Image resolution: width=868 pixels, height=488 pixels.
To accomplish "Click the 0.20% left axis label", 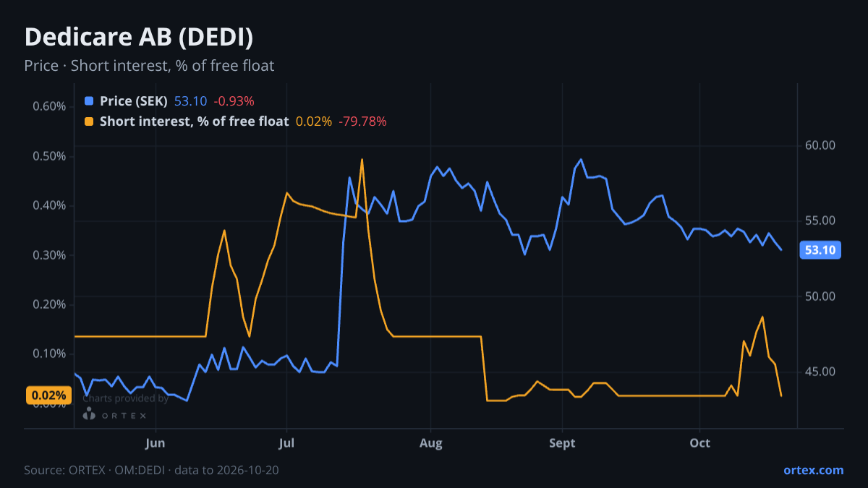I will point(49,304).
